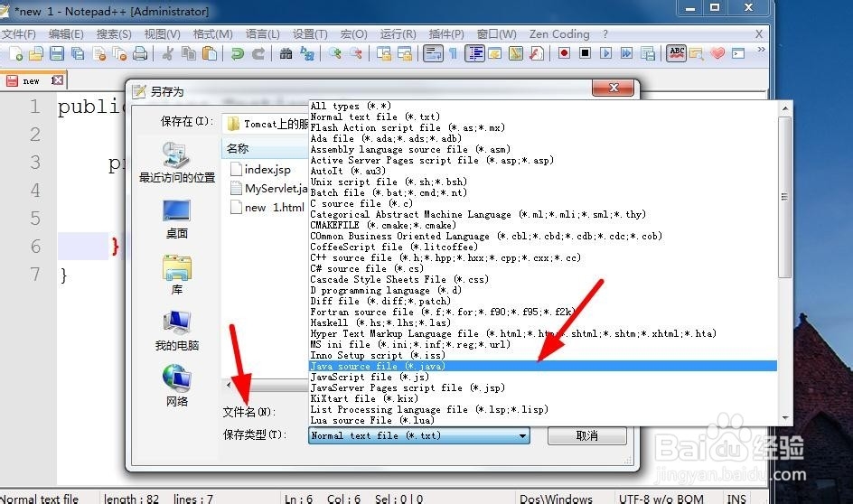Click the Replace toolbar icon

307,53
